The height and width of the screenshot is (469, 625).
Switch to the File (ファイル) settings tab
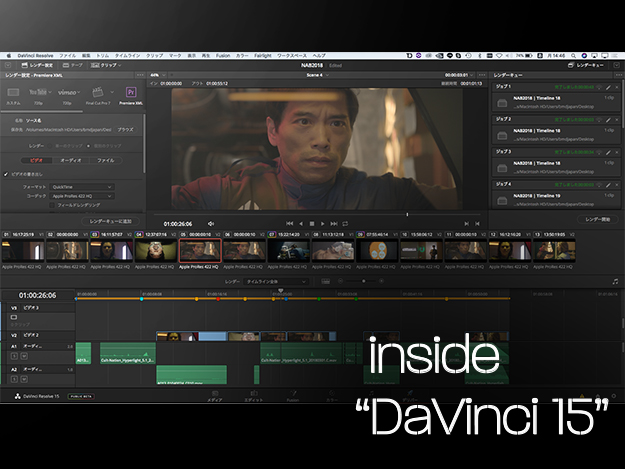(x=105, y=160)
